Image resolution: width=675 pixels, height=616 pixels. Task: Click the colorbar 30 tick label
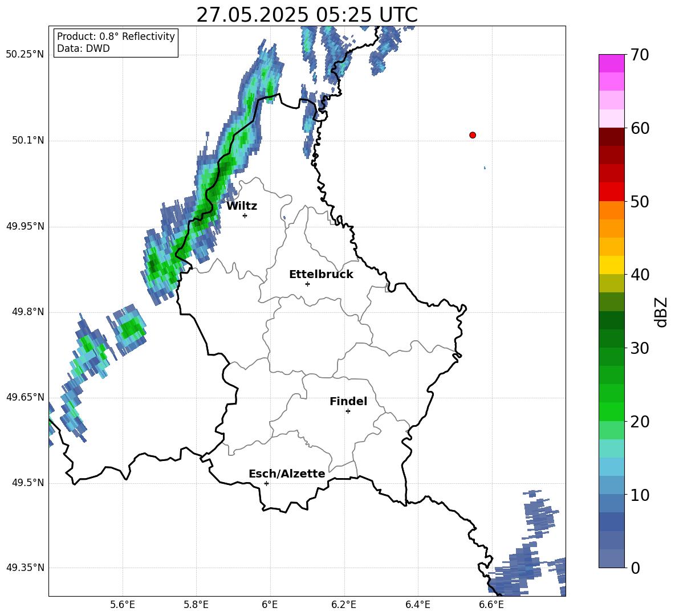tap(640, 348)
